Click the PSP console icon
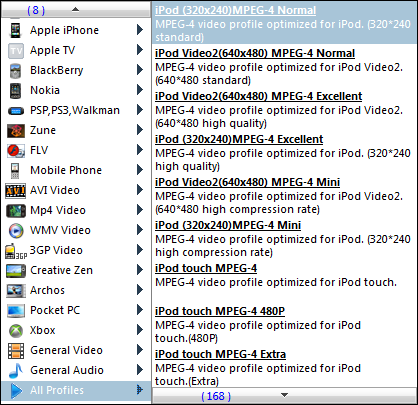418x405 pixels. (16, 111)
